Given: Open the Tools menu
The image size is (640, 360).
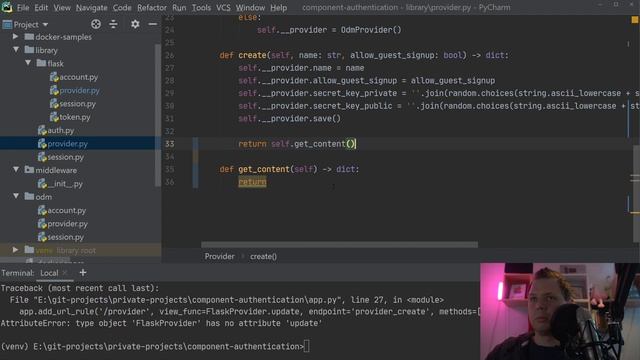Looking at the screenshot, I should coord(201,8).
